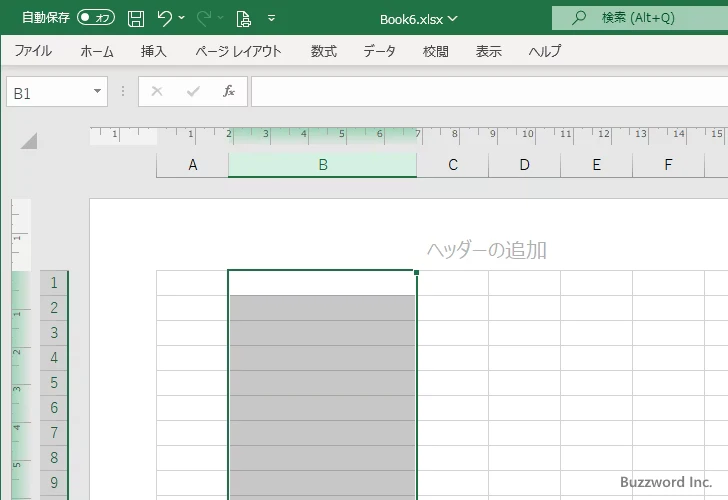
Task: Switch to the 校閲 tab
Action: (436, 51)
